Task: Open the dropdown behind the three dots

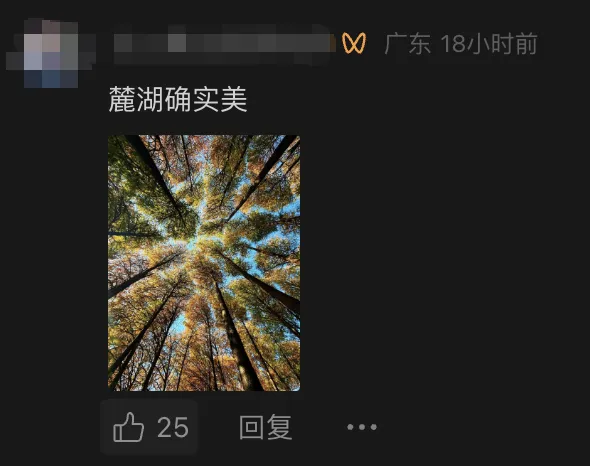Action: pos(362,427)
